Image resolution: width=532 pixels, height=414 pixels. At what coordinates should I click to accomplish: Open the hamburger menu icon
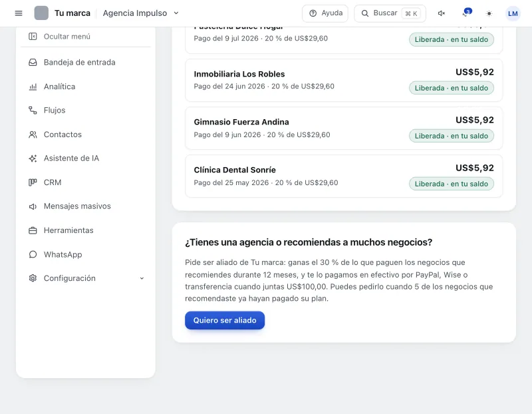pyautogui.click(x=19, y=13)
